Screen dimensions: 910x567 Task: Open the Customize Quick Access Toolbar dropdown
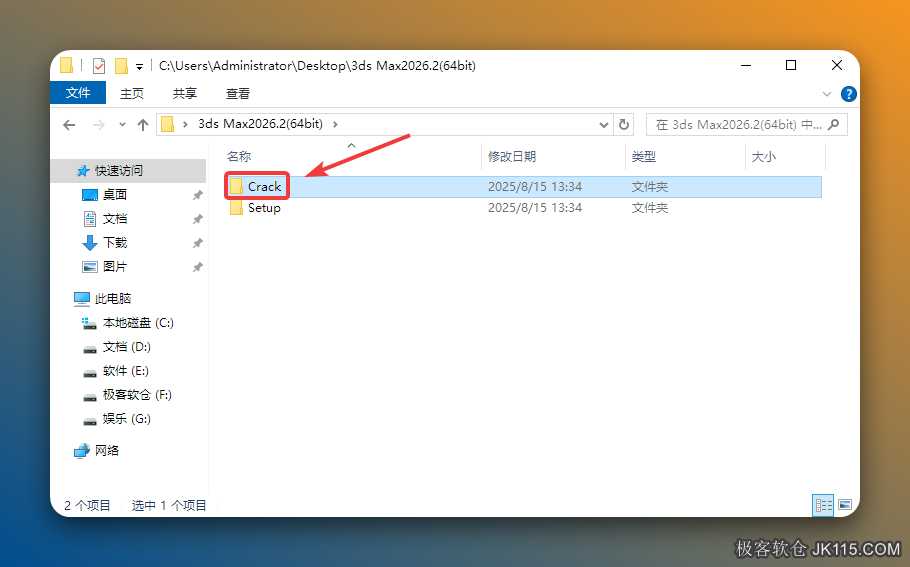tap(139, 67)
